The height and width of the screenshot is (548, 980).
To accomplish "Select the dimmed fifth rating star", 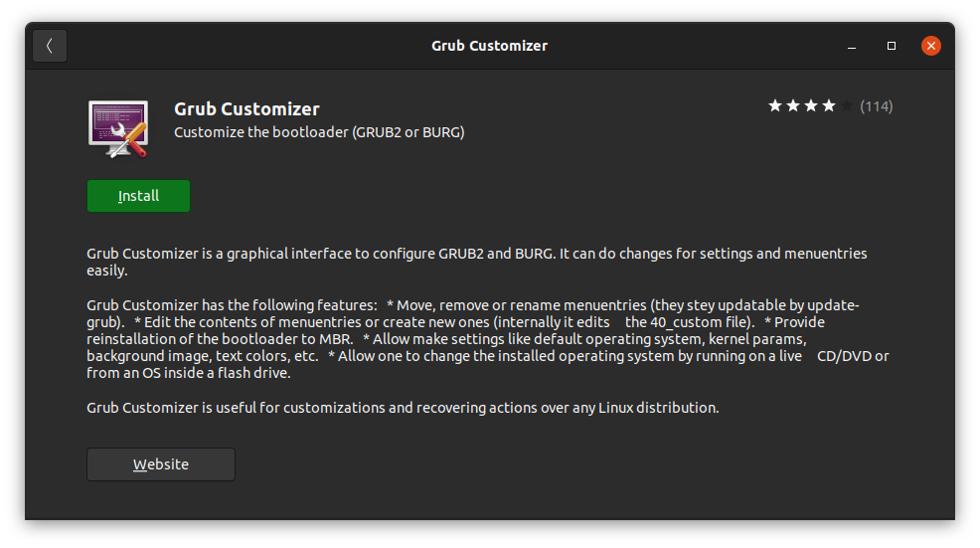I will (847, 105).
